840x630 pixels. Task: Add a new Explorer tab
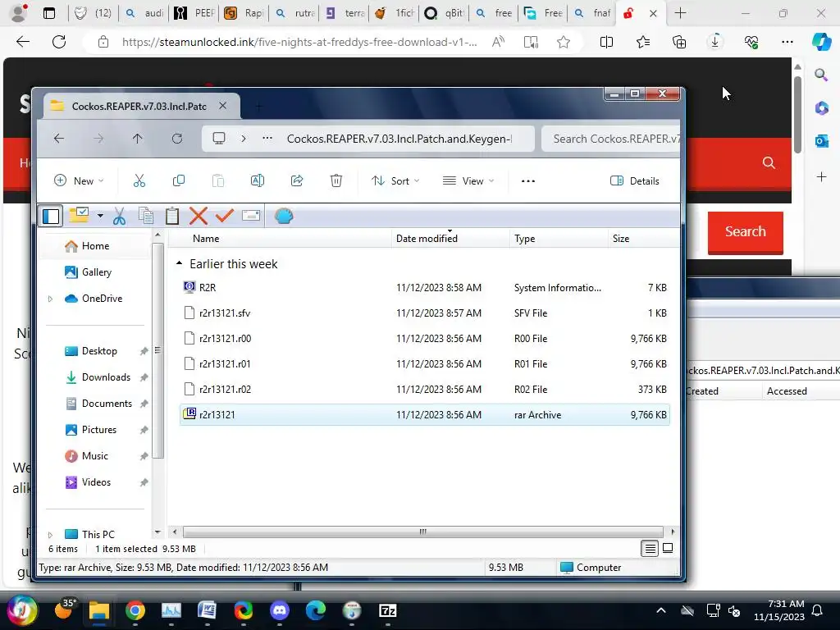click(258, 106)
